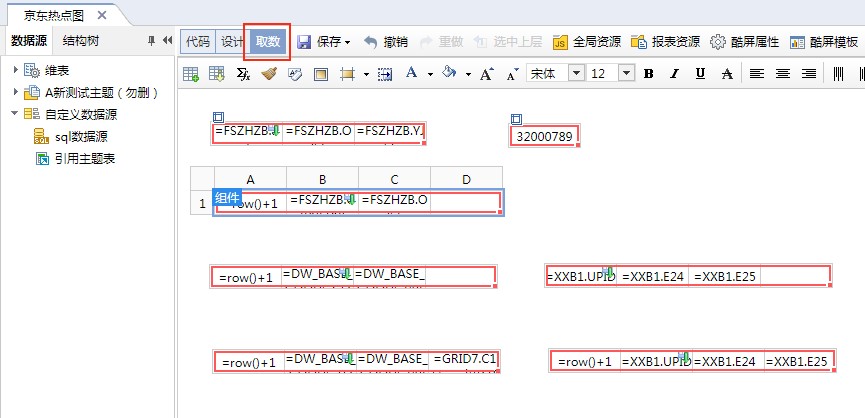Toggle bold formatting

click(648, 74)
